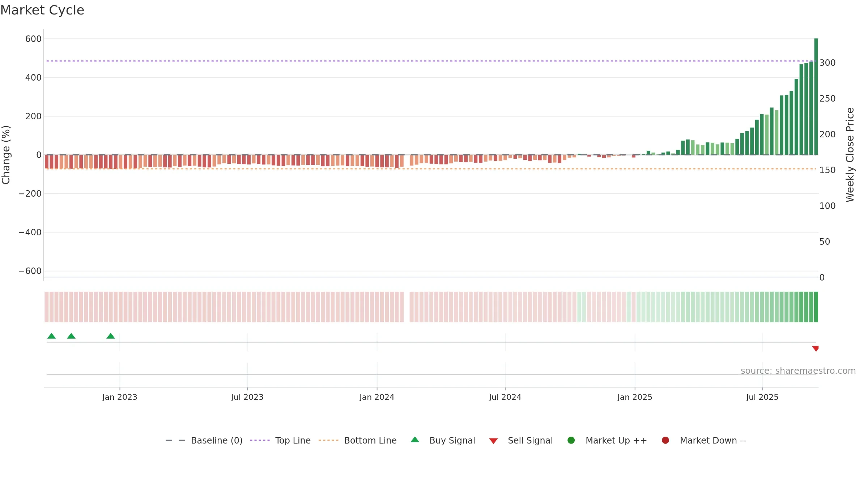Toggle the Market Down -- legend label
The image size is (868, 488).
pyautogui.click(x=713, y=441)
